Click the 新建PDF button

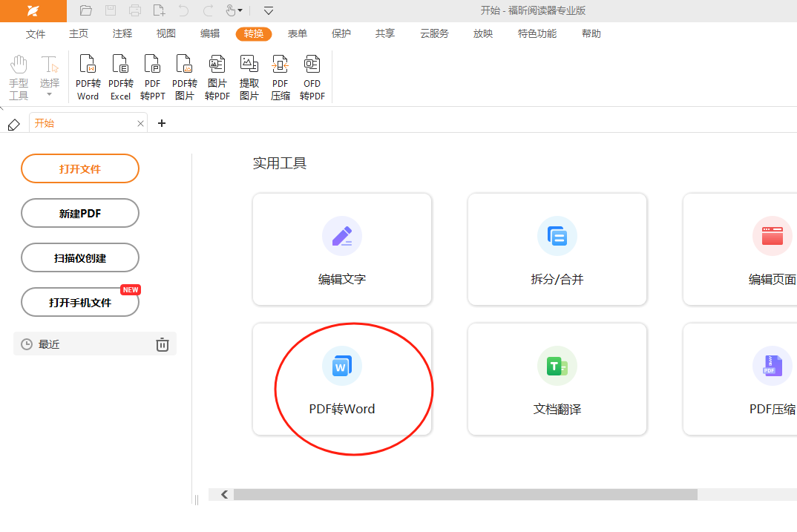click(80, 213)
